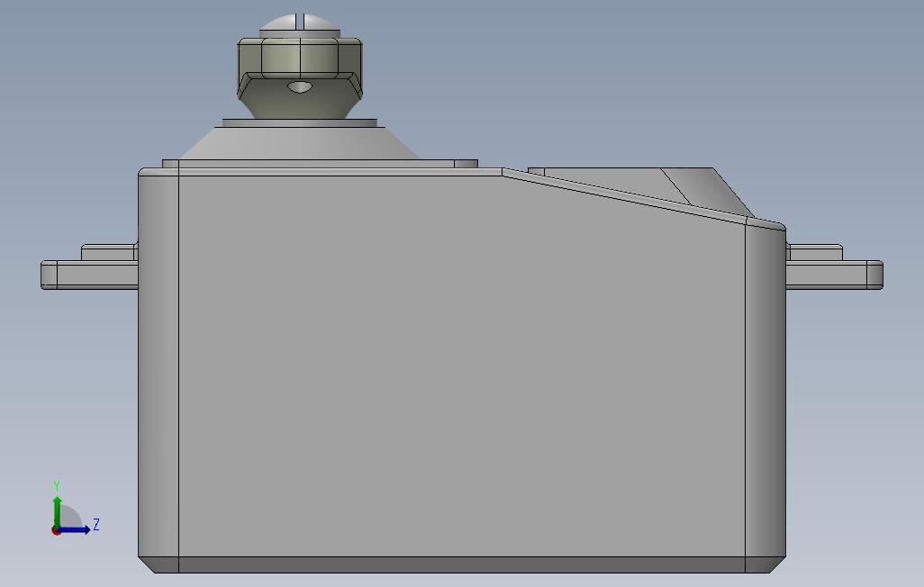This screenshot has height=587, width=924.
Task: Click the green Y axis arrow of the triad
Action: [x=57, y=510]
